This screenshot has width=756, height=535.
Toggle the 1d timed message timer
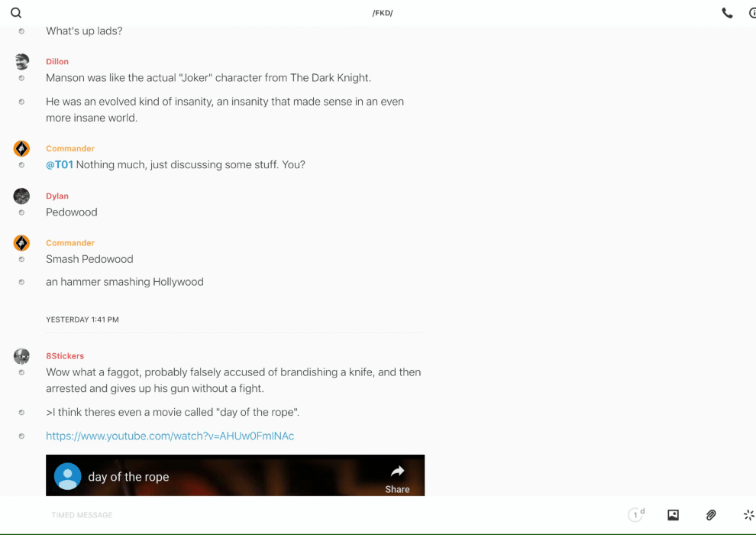(x=636, y=515)
